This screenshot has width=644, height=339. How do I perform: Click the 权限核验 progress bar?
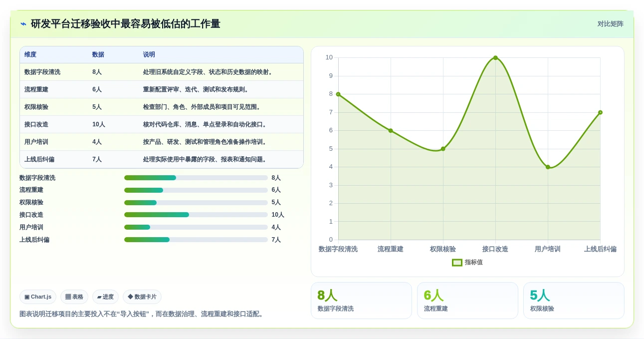click(196, 203)
